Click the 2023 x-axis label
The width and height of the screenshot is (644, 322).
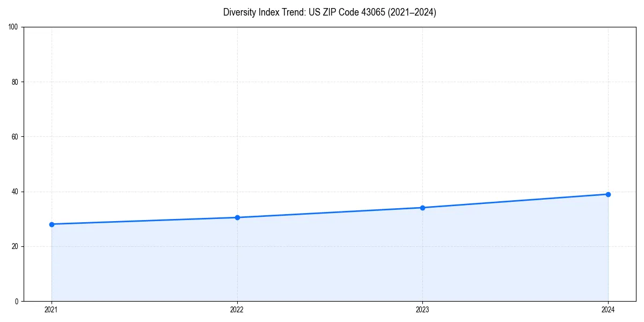(x=422, y=309)
